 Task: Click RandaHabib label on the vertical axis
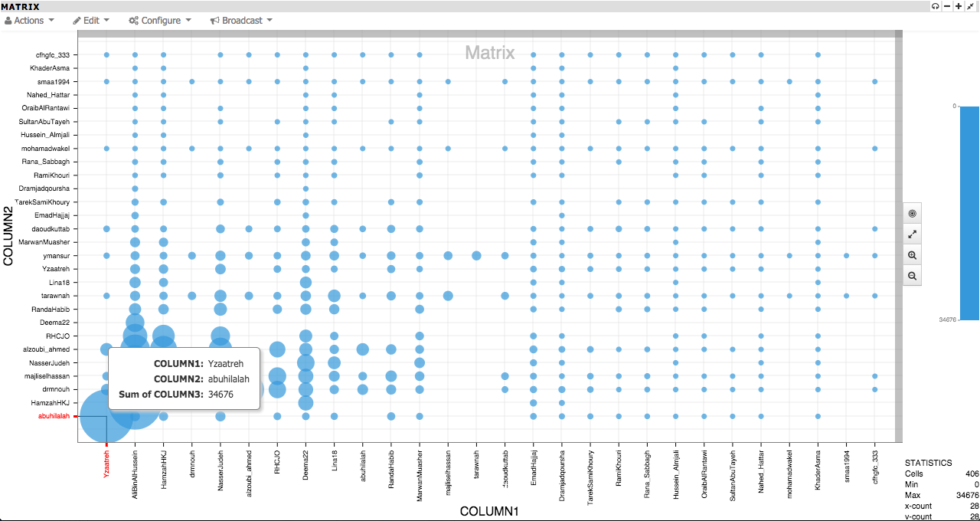coord(51,309)
